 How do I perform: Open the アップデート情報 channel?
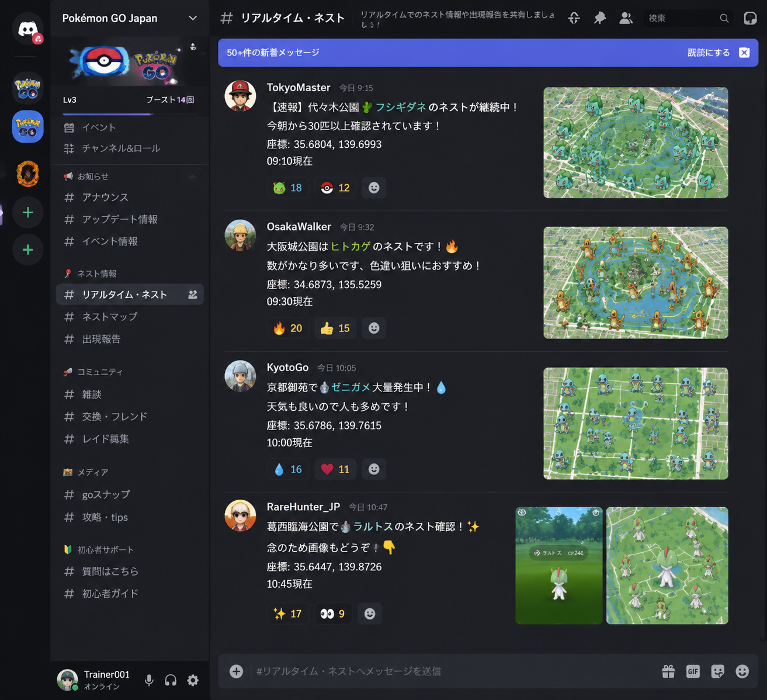(130, 220)
